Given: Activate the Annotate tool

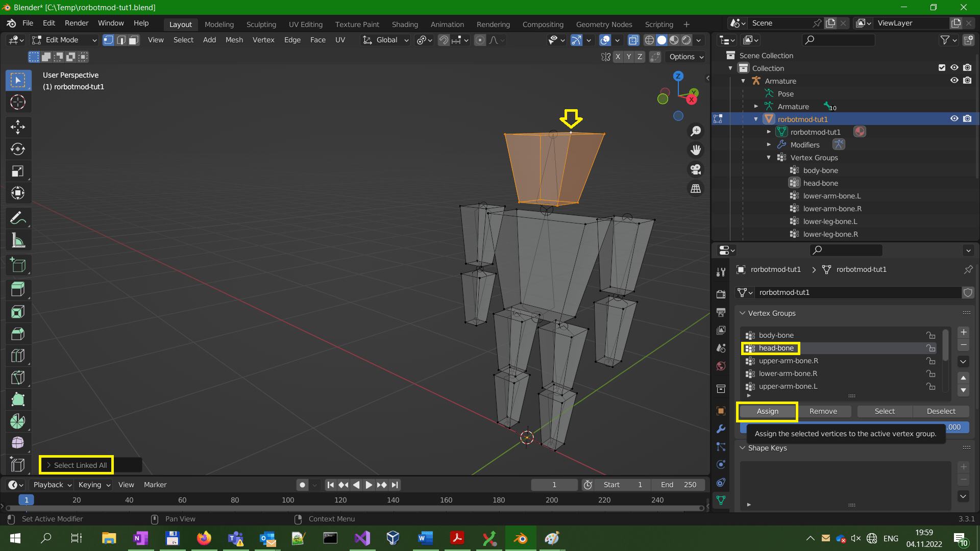Looking at the screenshot, I should coord(18,218).
